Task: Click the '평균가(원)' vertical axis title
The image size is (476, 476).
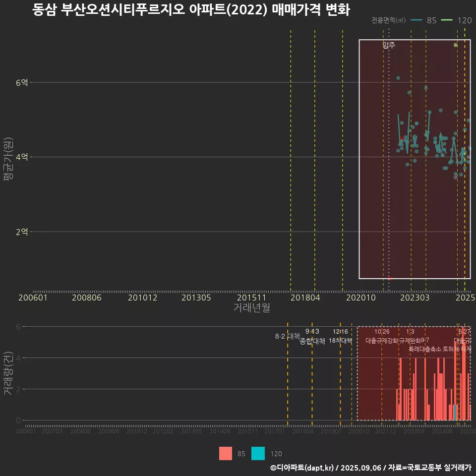Action: 8,159
